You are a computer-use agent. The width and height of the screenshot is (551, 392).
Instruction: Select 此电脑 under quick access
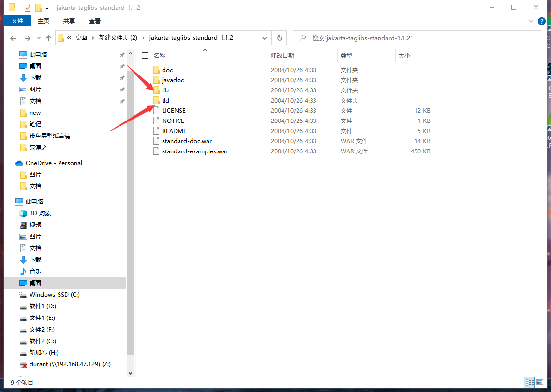click(x=38, y=55)
